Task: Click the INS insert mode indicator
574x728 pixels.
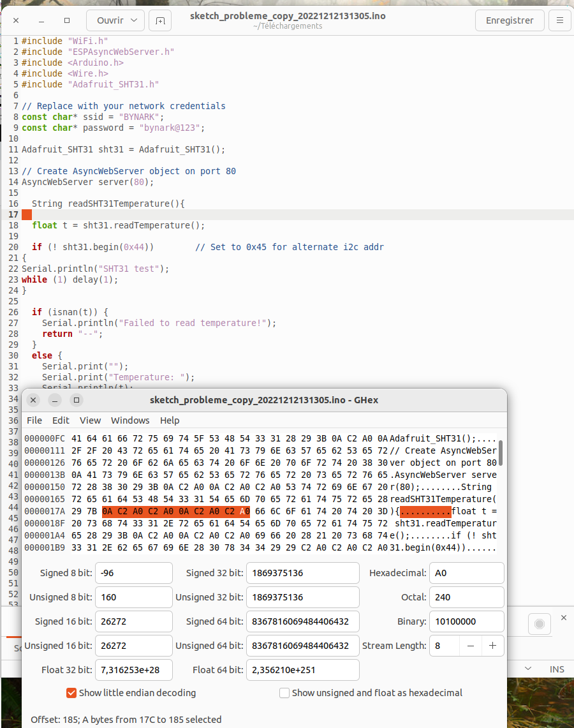Action: point(557,669)
